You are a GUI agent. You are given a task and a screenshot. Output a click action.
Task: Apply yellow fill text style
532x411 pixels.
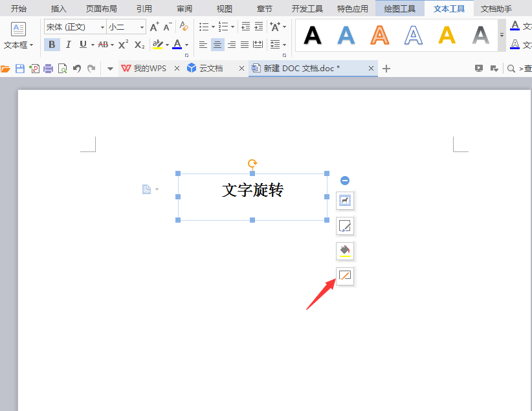pyautogui.click(x=447, y=36)
